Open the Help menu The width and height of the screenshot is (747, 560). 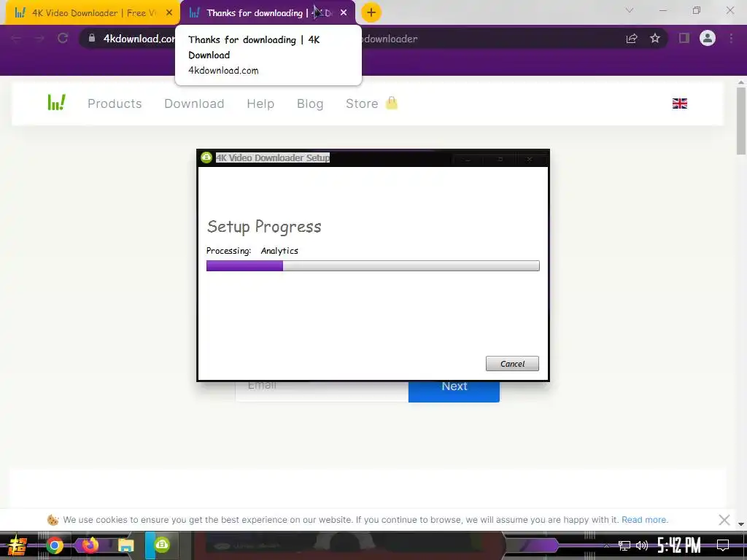(260, 104)
